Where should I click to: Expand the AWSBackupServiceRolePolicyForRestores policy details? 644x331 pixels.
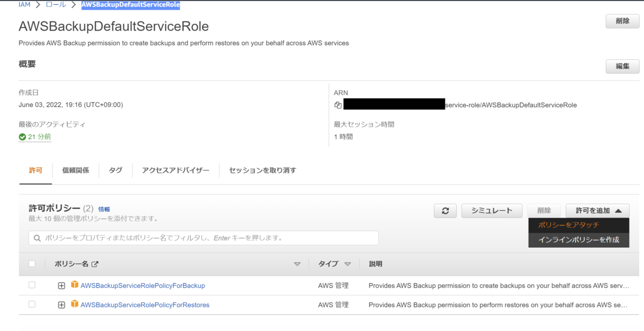61,305
